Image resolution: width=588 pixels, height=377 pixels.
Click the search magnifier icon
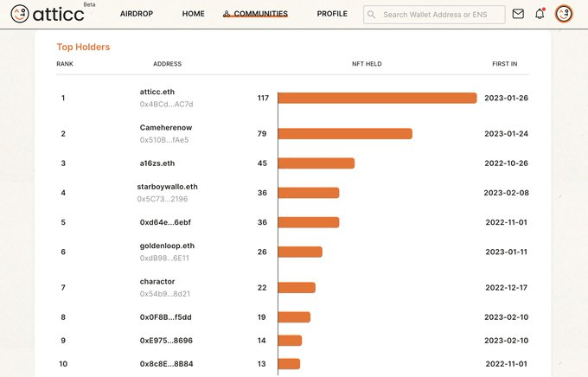point(372,14)
